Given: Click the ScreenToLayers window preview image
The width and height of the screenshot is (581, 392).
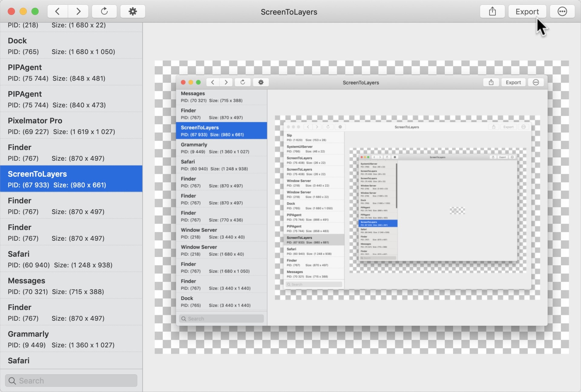Looking at the screenshot, I should (x=362, y=207).
